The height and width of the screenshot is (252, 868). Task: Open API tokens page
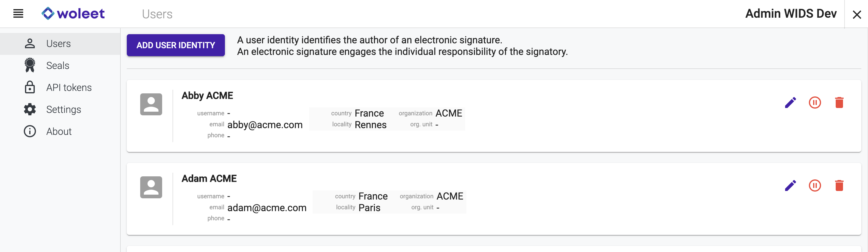pyautogui.click(x=69, y=88)
